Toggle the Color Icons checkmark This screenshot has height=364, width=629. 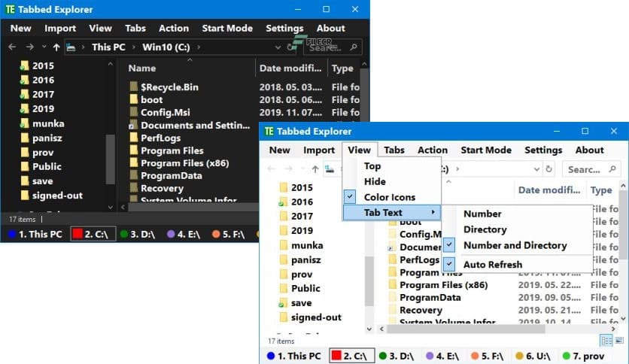350,197
